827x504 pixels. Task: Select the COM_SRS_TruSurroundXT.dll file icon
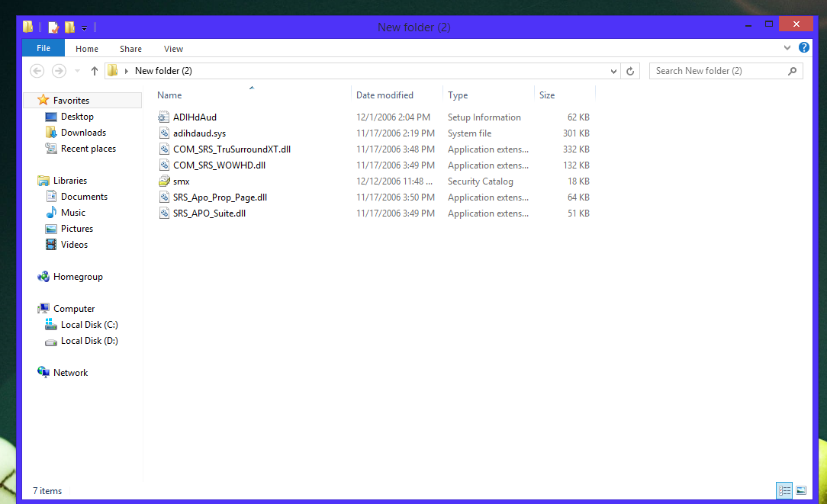(x=164, y=149)
